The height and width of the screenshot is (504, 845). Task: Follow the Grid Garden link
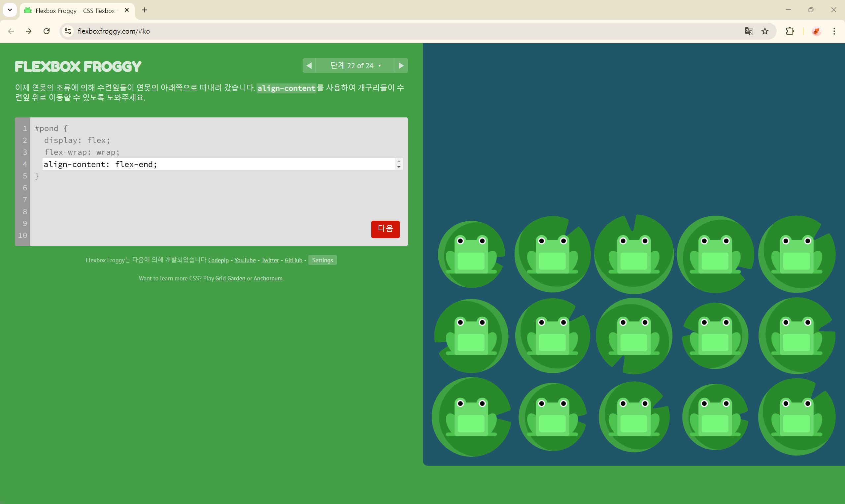pos(230,278)
